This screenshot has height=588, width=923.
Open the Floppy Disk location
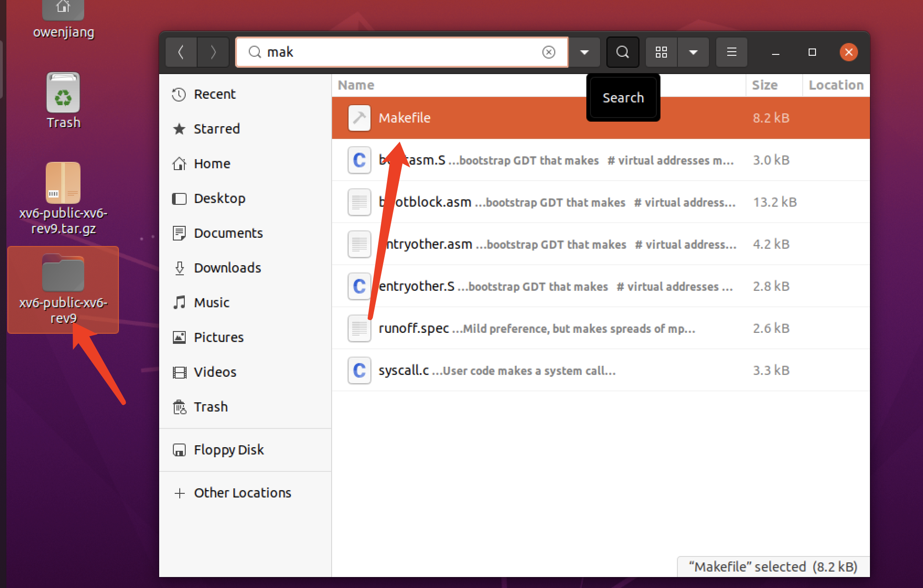229,449
